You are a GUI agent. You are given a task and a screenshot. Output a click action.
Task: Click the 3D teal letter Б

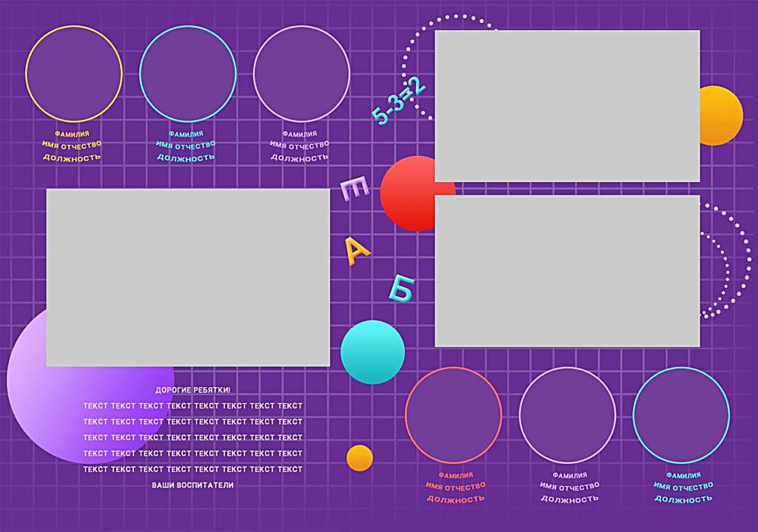(x=400, y=289)
